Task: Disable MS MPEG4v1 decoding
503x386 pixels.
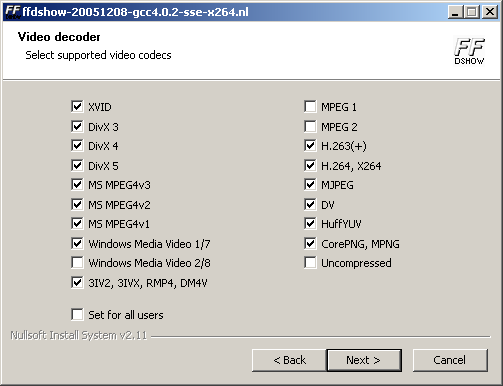Action: (77, 224)
